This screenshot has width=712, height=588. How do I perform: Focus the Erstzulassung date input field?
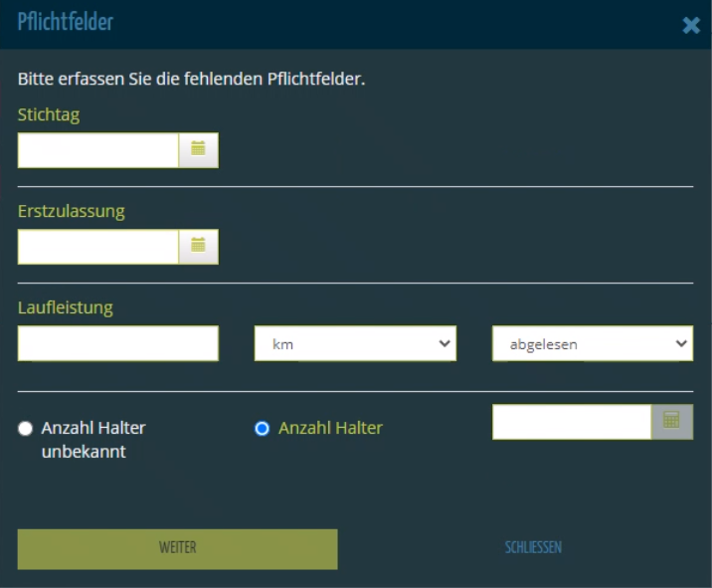pyautogui.click(x=98, y=247)
